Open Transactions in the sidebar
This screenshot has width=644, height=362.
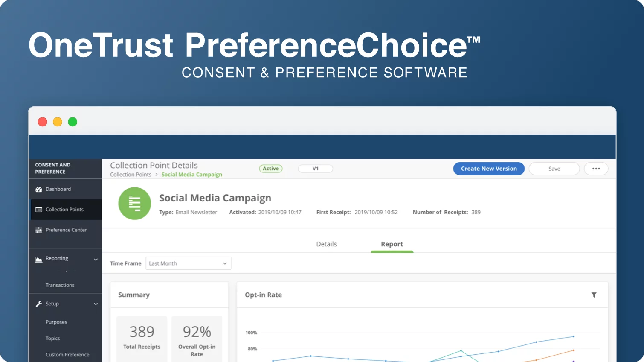(x=60, y=285)
